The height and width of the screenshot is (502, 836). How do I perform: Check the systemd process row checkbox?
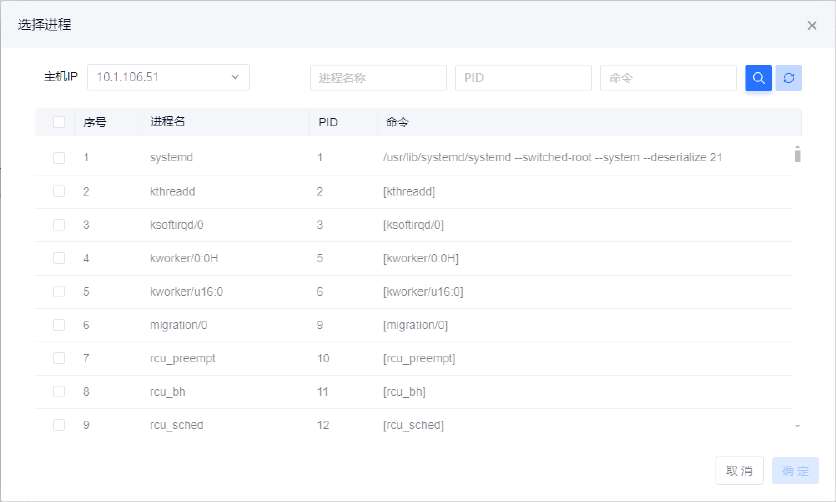click(59, 158)
